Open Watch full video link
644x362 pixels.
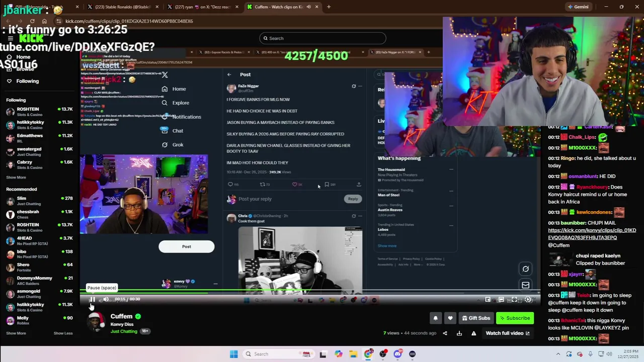coord(508,333)
